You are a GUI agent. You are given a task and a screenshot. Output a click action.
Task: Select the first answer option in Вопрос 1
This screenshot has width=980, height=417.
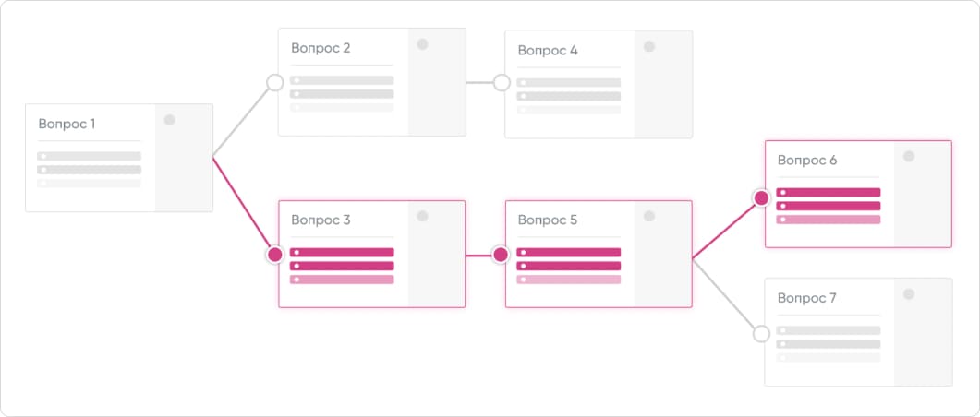coord(89,157)
